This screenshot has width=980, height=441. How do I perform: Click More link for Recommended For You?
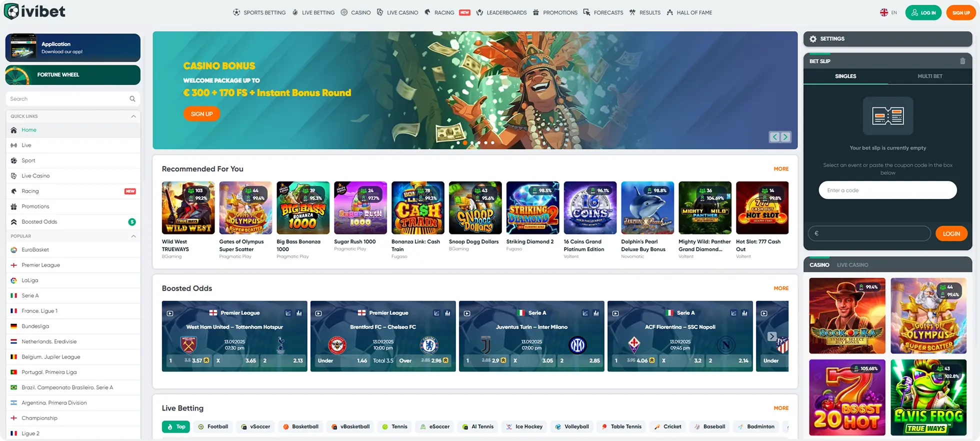[781, 169]
